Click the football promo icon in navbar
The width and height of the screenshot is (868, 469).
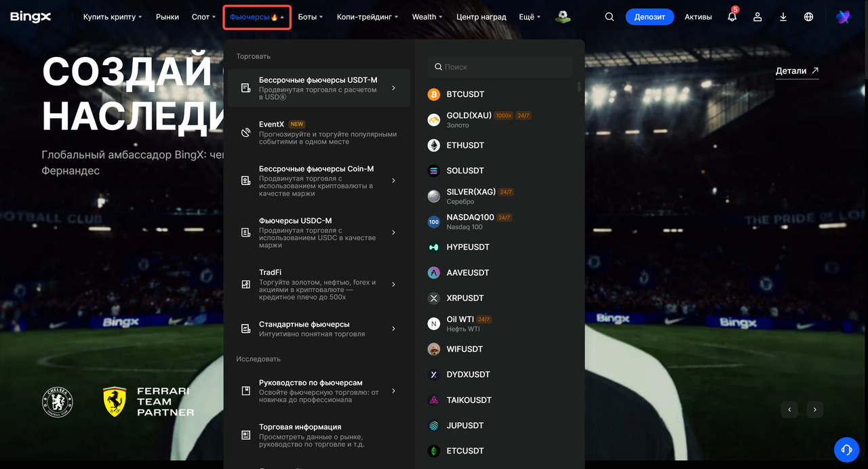(x=563, y=17)
